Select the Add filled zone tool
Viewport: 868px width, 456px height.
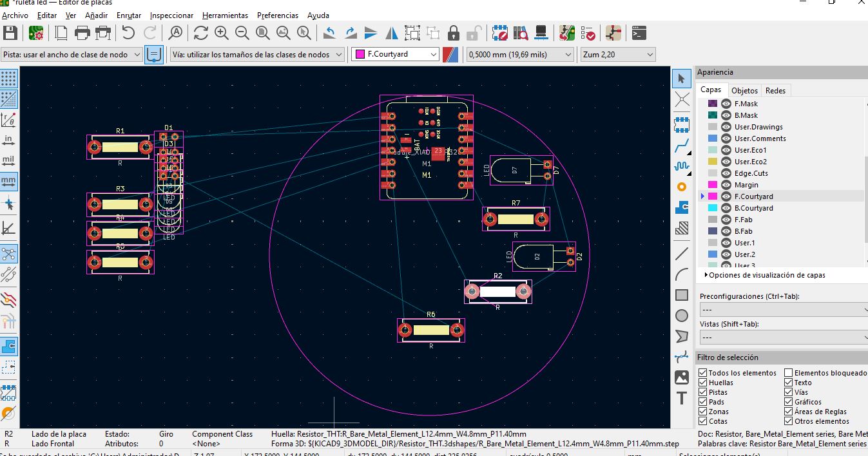[681, 207]
